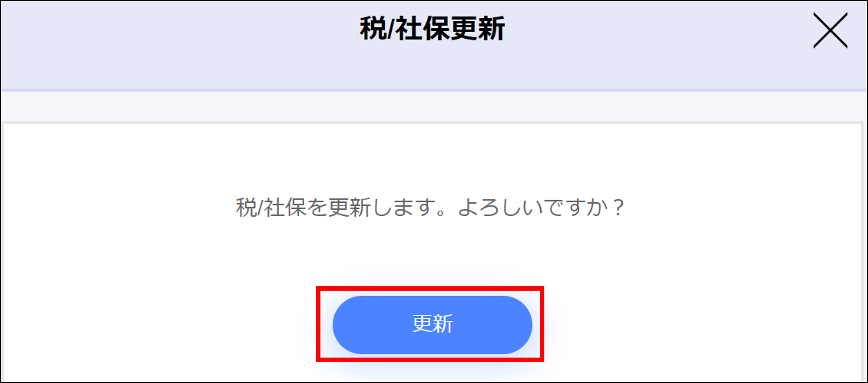The image size is (868, 383).
Task: Click the 更新 label on the blue button
Action: pyautogui.click(x=433, y=324)
